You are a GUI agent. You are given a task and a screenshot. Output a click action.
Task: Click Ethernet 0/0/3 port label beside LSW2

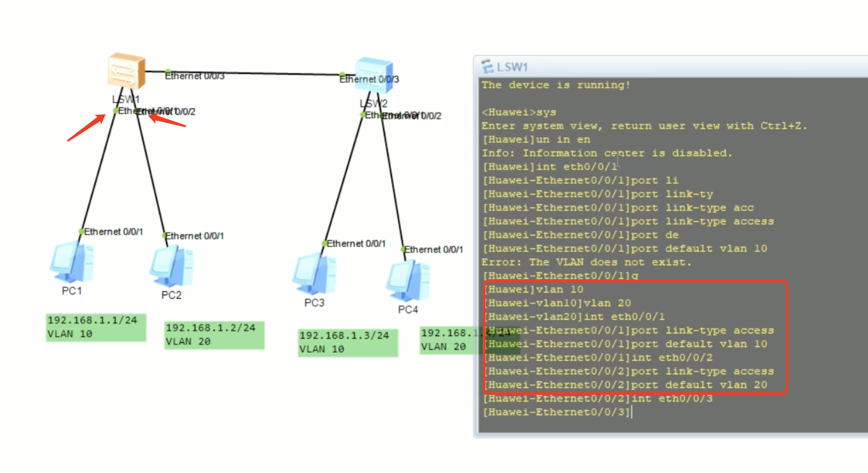pyautogui.click(x=369, y=79)
